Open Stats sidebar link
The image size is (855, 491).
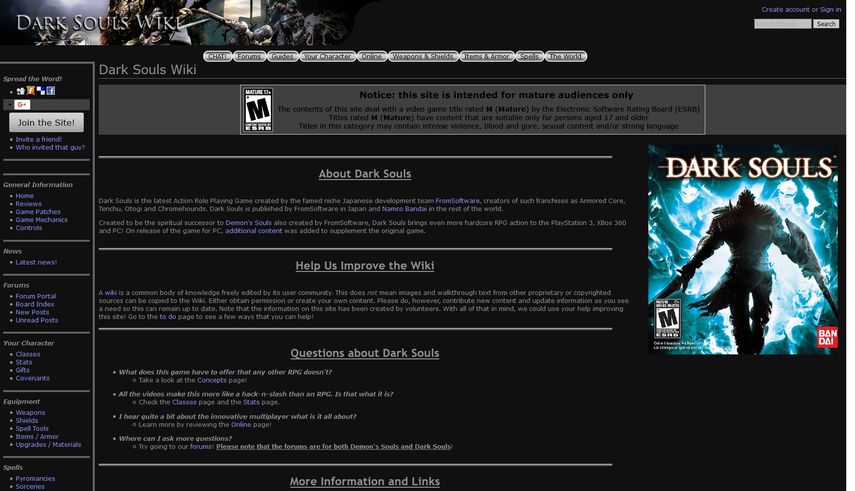tap(24, 362)
